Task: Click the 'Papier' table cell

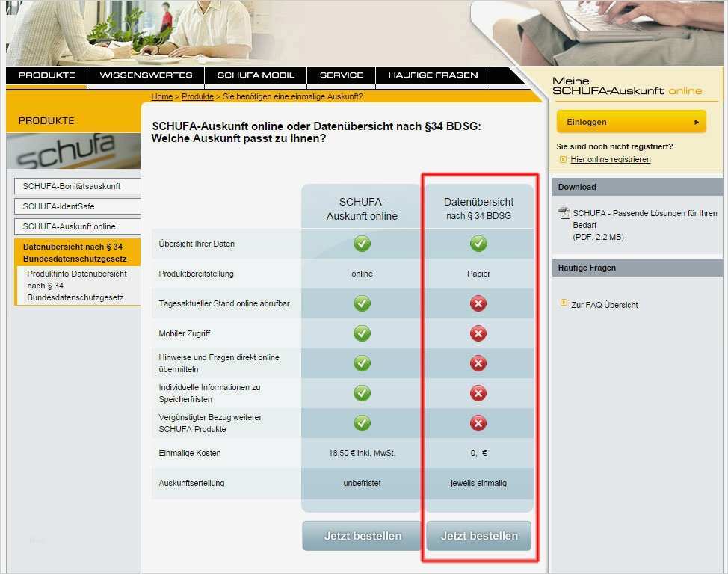Action: 478,274
